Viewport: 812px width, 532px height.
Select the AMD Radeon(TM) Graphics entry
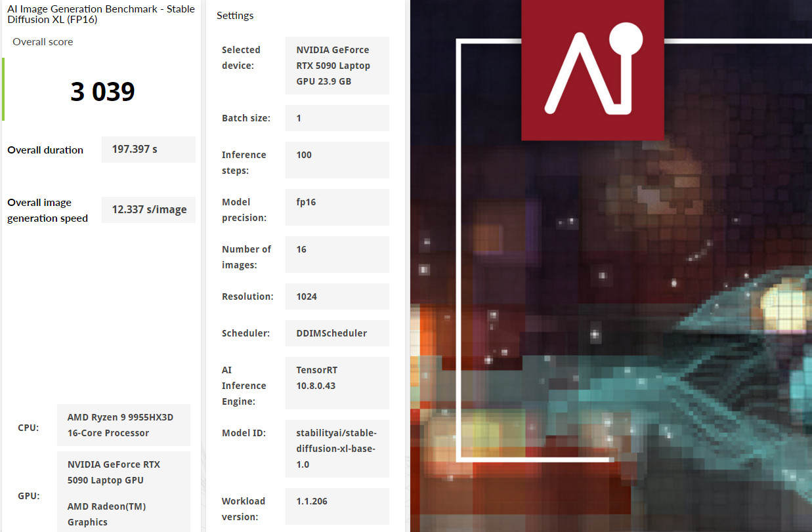[x=107, y=514]
